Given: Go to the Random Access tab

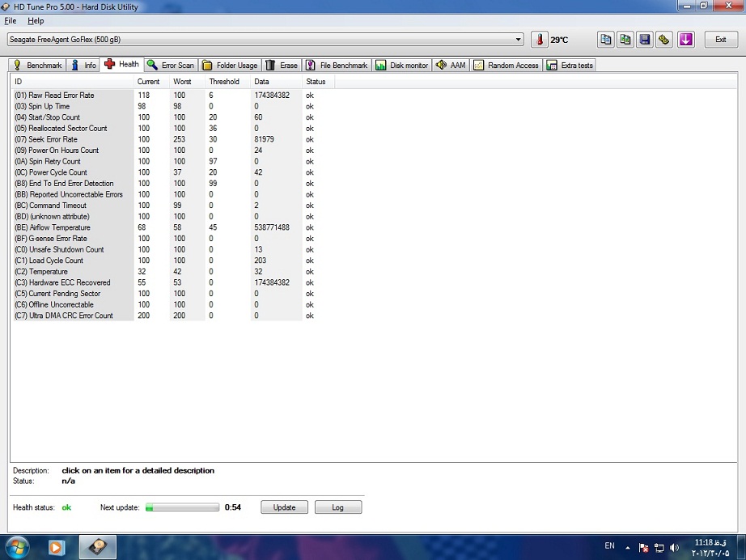Looking at the screenshot, I should point(507,66).
